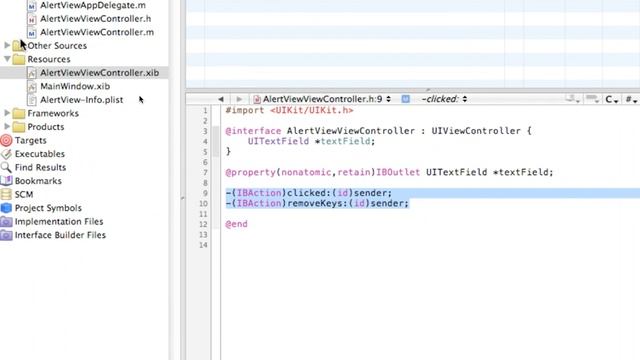
Task: Open AlertViewViewController.m file
Action: click(x=97, y=32)
